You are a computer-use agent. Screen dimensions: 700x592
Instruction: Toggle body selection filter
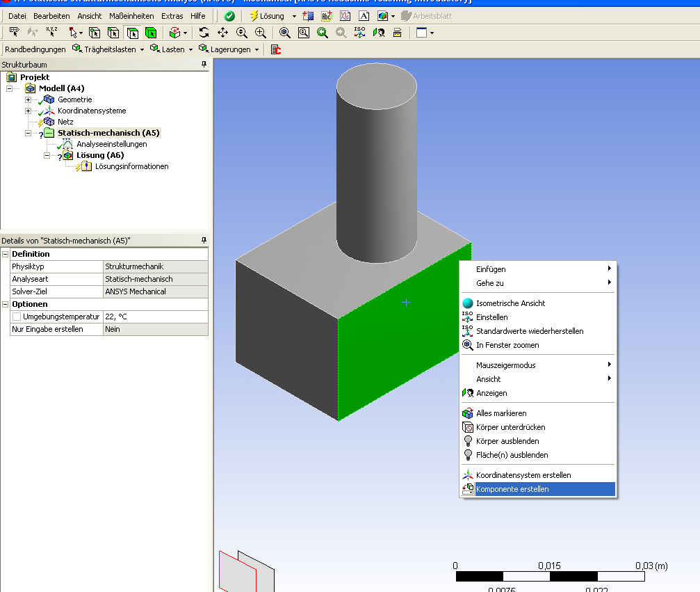(x=151, y=33)
